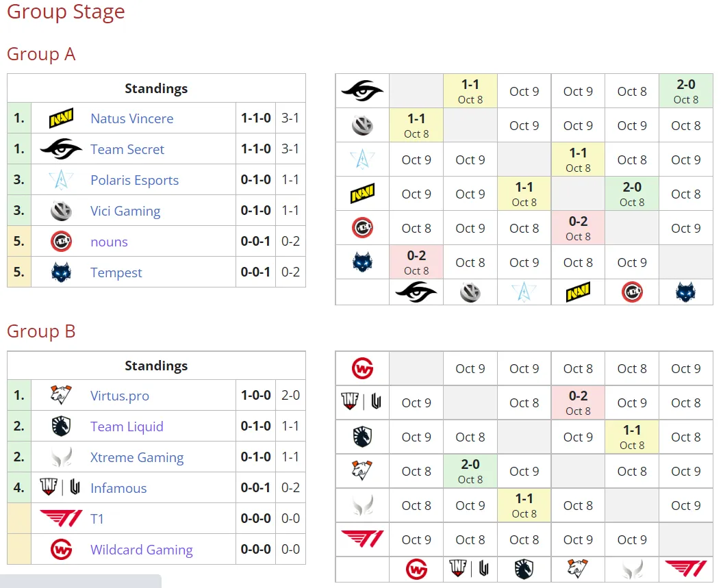This screenshot has height=588, width=723.
Task: Open the Wildcard Gaming team link
Action: [x=142, y=550]
